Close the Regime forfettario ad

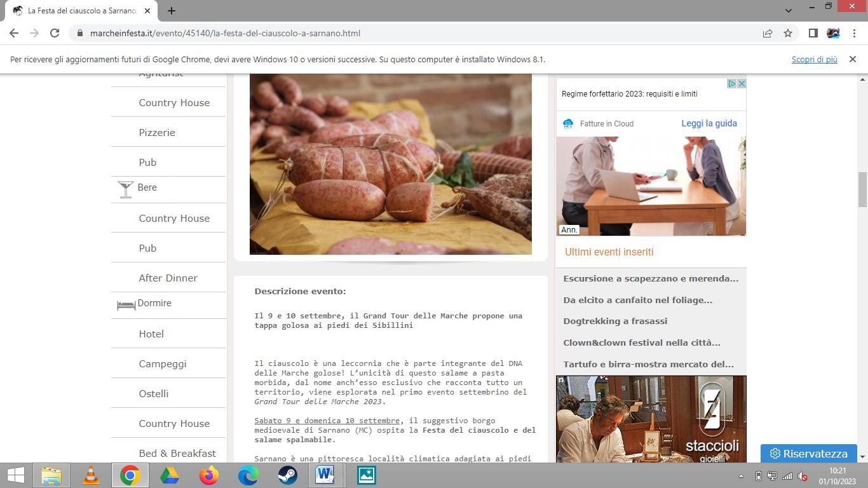(x=741, y=83)
